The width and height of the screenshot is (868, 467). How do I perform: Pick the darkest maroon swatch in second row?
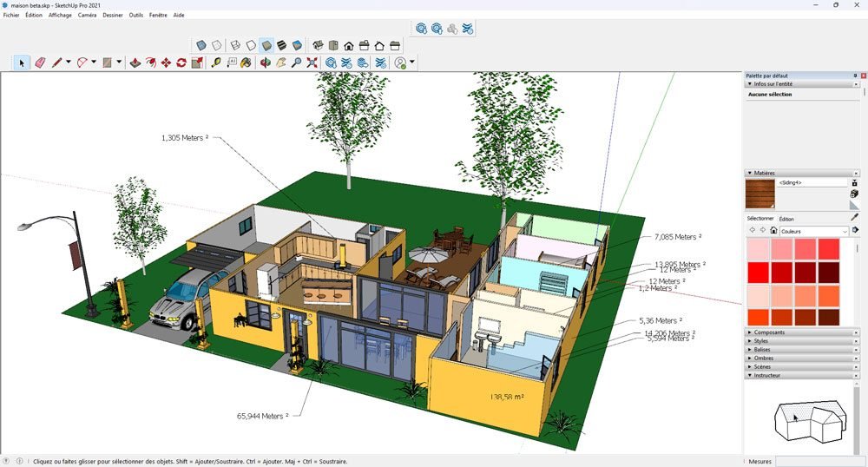pyautogui.click(x=829, y=273)
